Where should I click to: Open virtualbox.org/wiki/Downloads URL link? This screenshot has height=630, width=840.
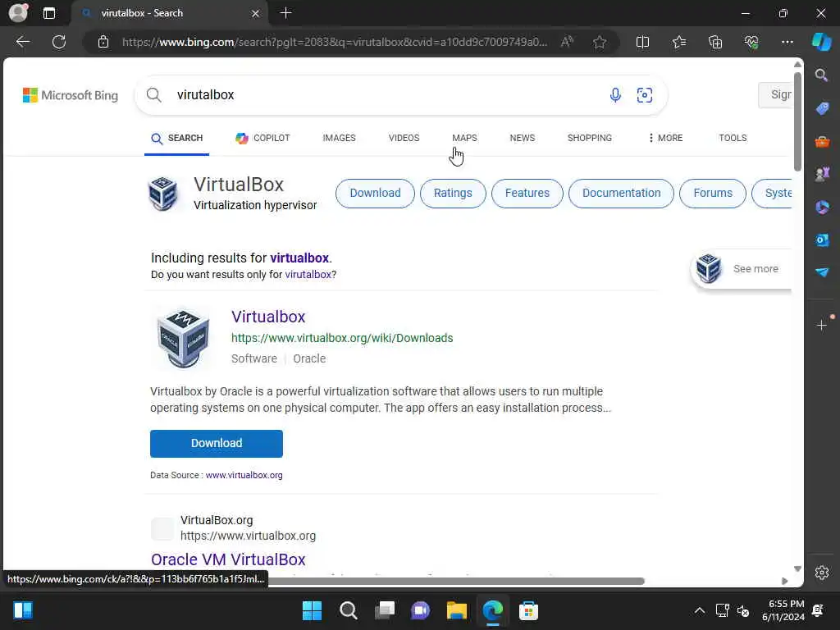[x=342, y=338]
